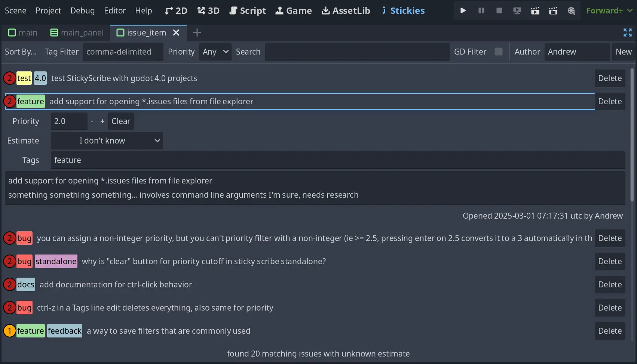Delete the add support for opening issue
This screenshot has width=637, height=364.
tap(610, 101)
